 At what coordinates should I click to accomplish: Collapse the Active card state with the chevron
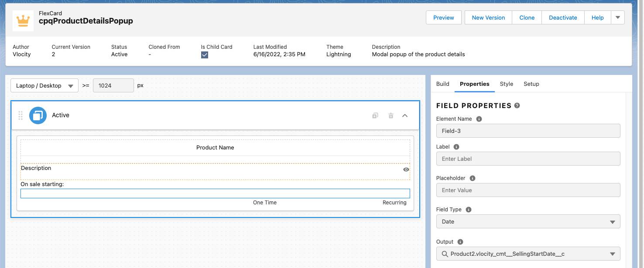(x=405, y=115)
